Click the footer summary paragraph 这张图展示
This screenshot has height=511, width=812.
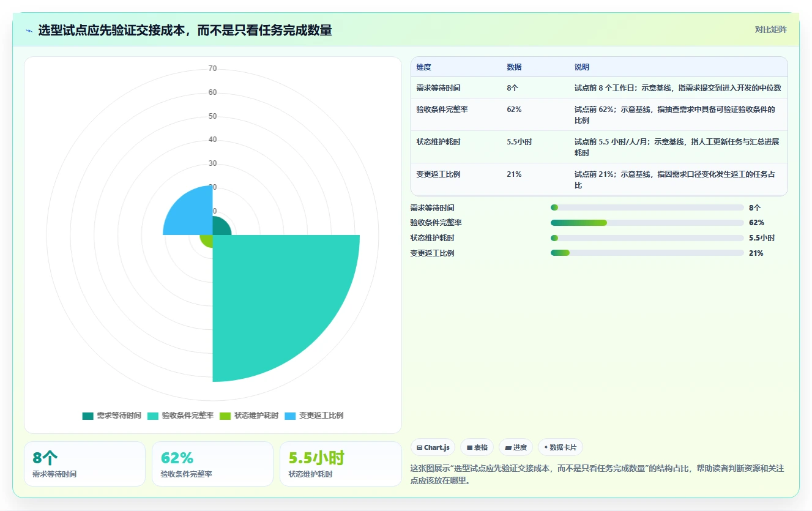point(597,474)
